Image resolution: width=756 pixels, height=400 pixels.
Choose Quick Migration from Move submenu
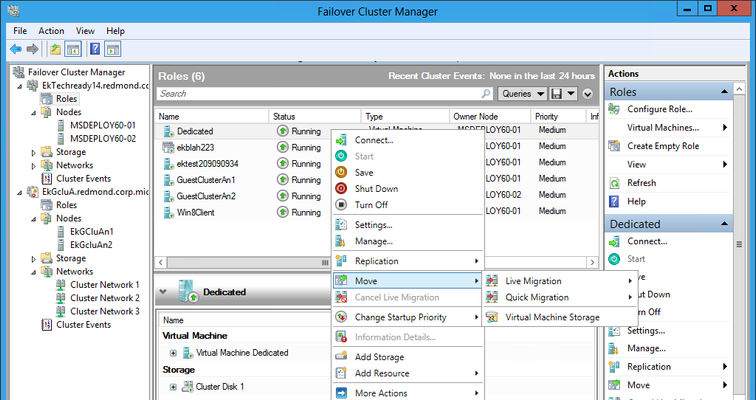(x=560, y=297)
